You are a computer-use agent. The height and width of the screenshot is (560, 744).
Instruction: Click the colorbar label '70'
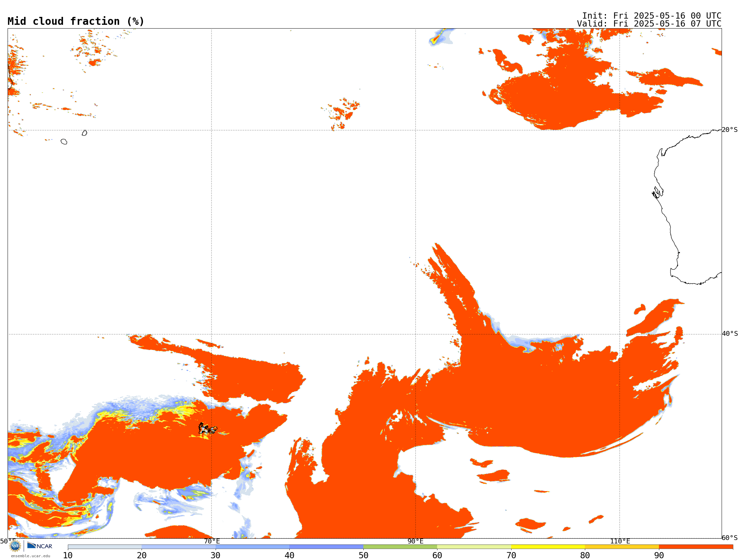pyautogui.click(x=511, y=556)
